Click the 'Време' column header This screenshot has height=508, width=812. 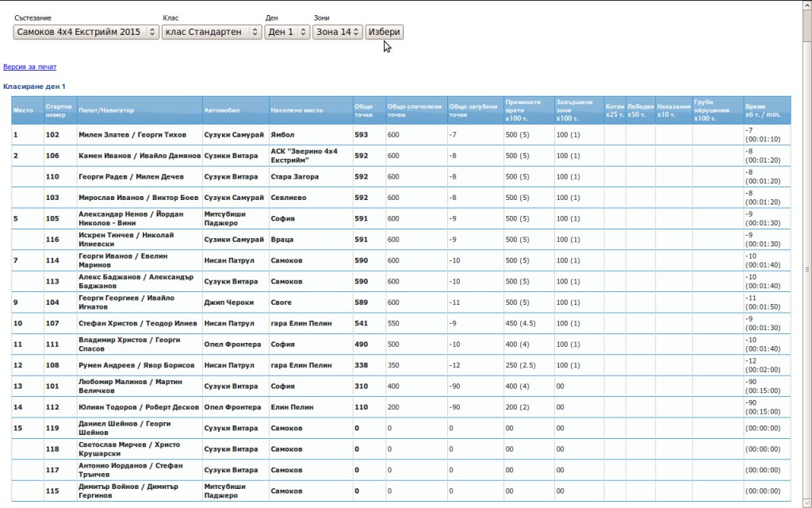click(x=766, y=110)
